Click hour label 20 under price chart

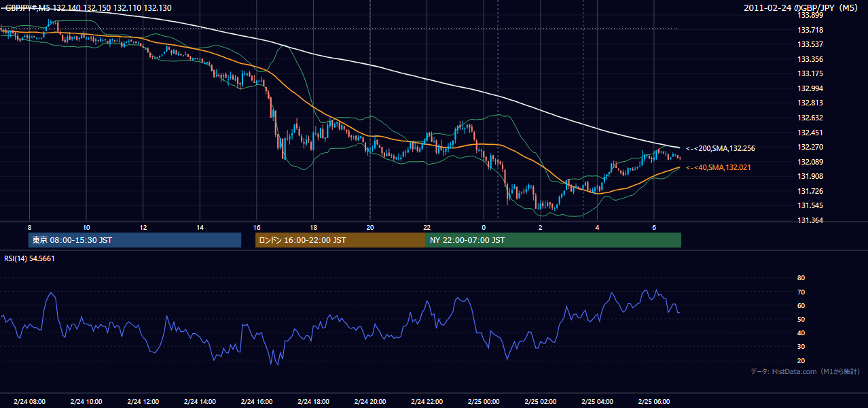point(369,227)
